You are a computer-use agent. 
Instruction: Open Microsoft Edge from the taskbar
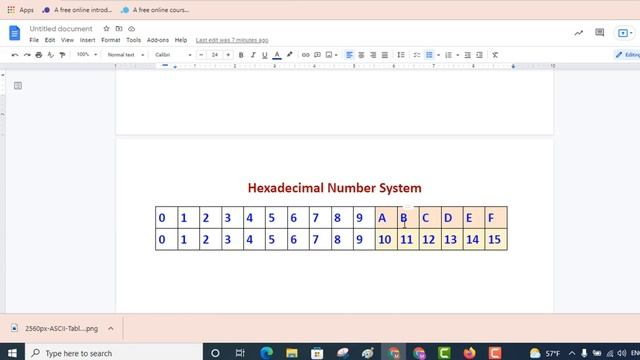266,353
